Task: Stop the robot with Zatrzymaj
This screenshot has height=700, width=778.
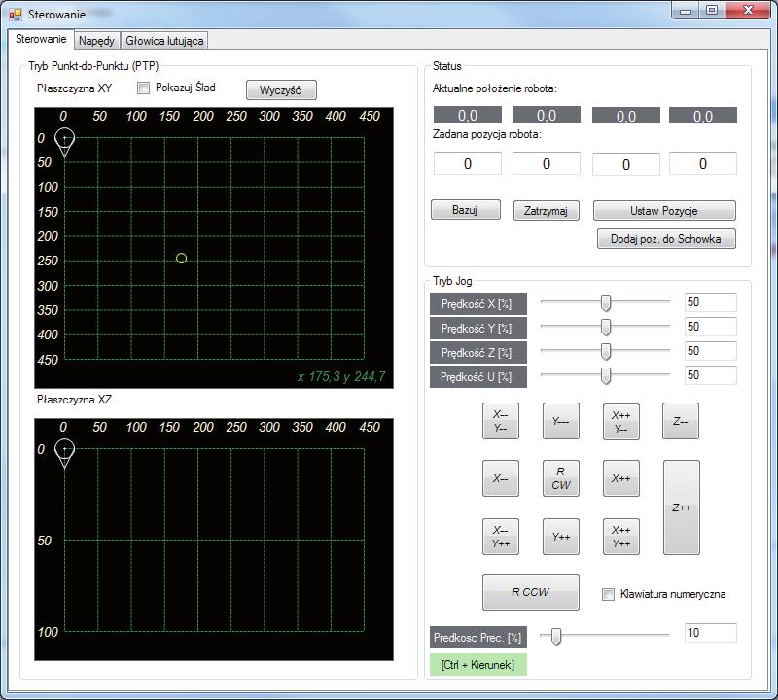Action: click(546, 210)
